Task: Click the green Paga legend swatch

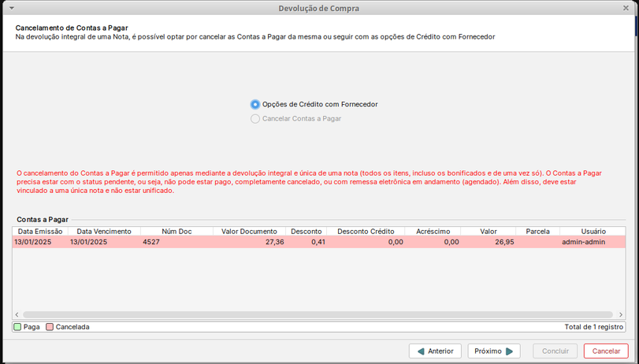Action: pos(17,327)
